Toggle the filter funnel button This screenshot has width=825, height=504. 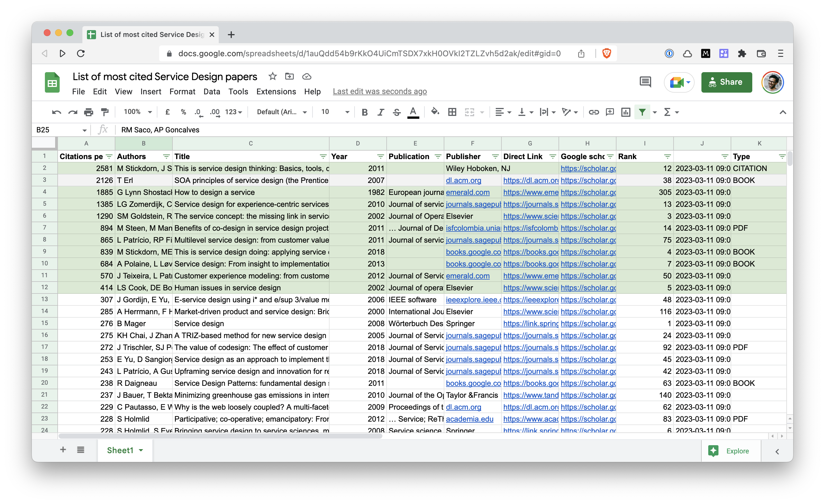click(642, 112)
